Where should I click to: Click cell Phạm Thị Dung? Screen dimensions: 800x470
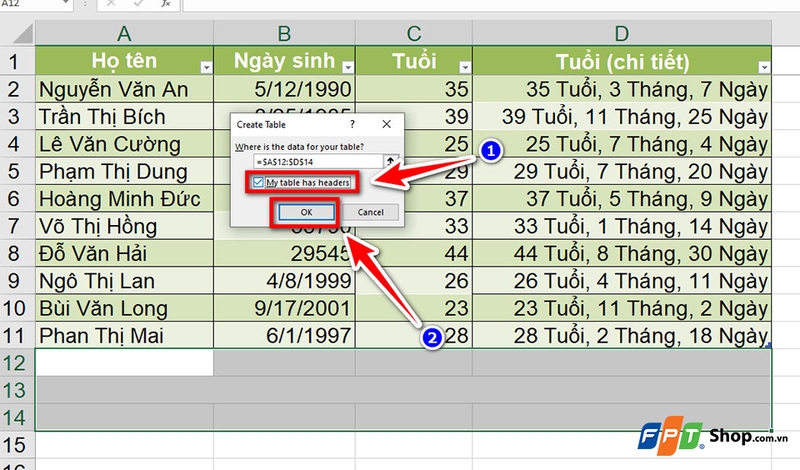(x=124, y=171)
